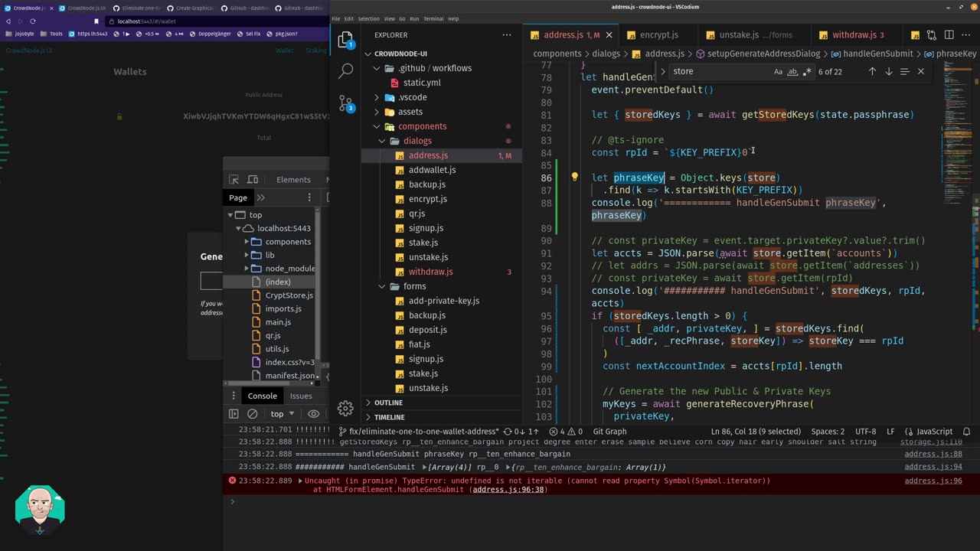Click notifications bell in status bar

(966, 432)
